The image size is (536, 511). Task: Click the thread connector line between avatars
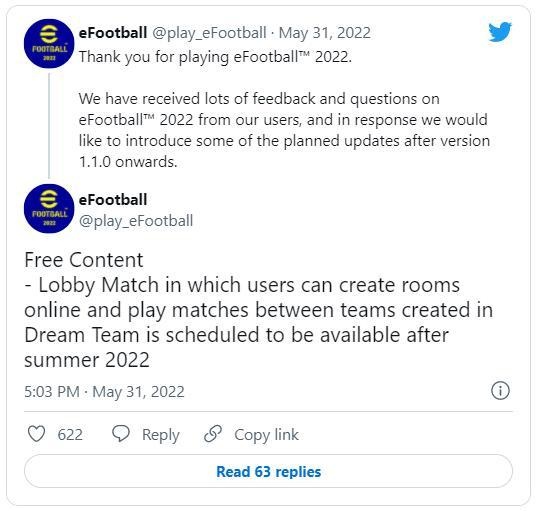point(49,126)
